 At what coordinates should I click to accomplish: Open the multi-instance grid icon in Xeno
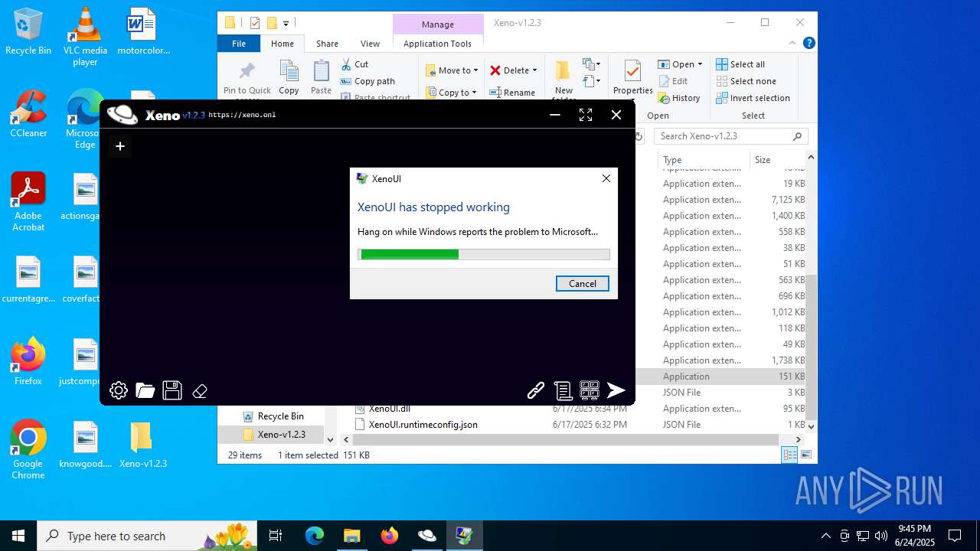click(x=590, y=391)
